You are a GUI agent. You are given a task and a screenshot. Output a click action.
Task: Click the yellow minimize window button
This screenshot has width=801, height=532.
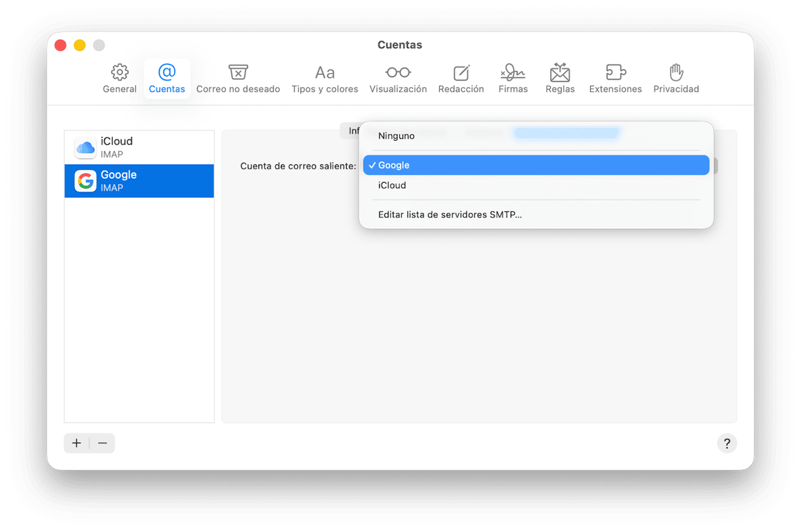tap(80, 45)
